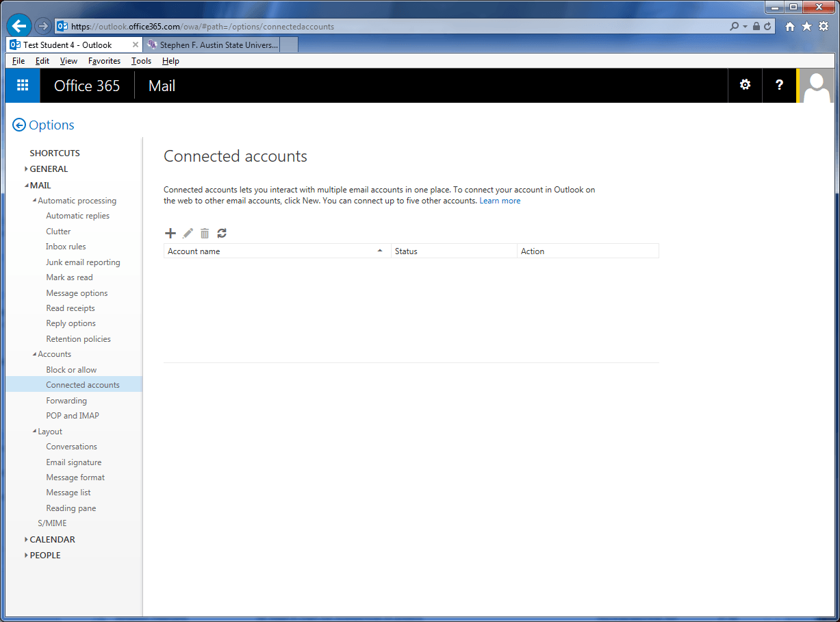Expand the GENERAL section
This screenshot has width=840, height=622.
click(49, 169)
